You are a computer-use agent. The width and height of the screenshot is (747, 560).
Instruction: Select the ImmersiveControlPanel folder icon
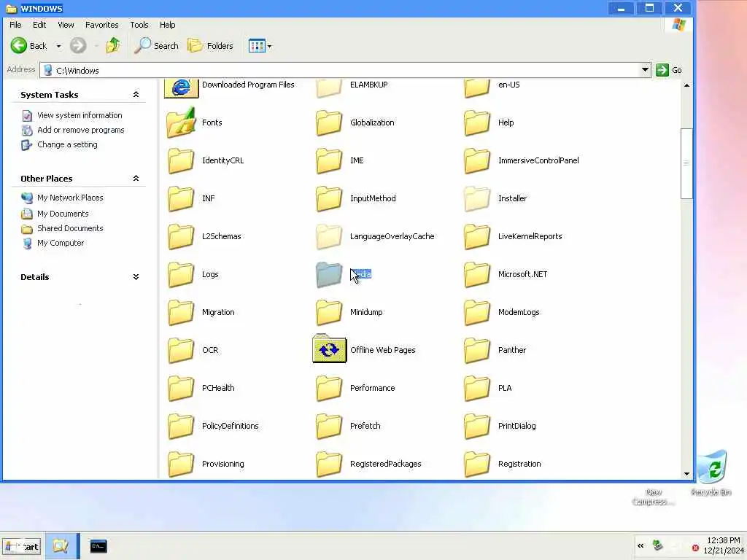(477, 160)
